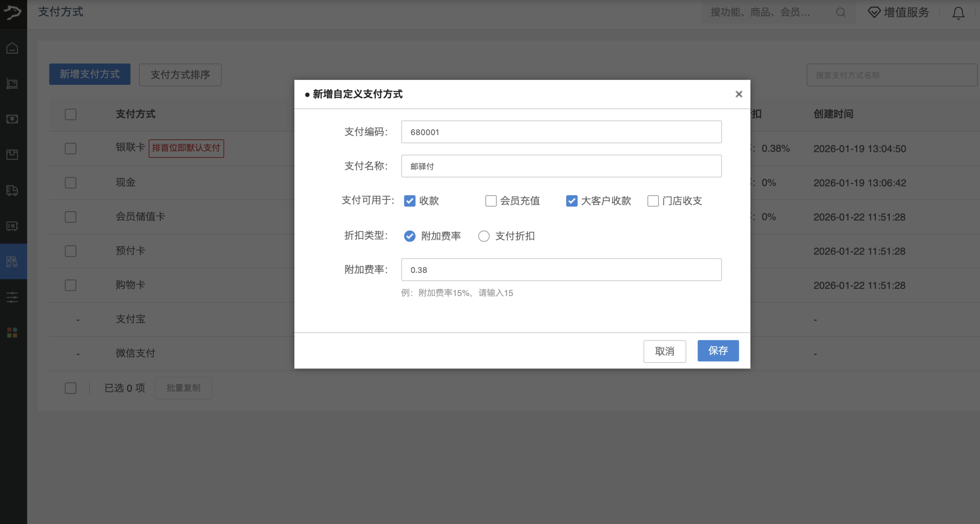
Task: Enable the 门店收支 checkbox
Action: click(653, 201)
